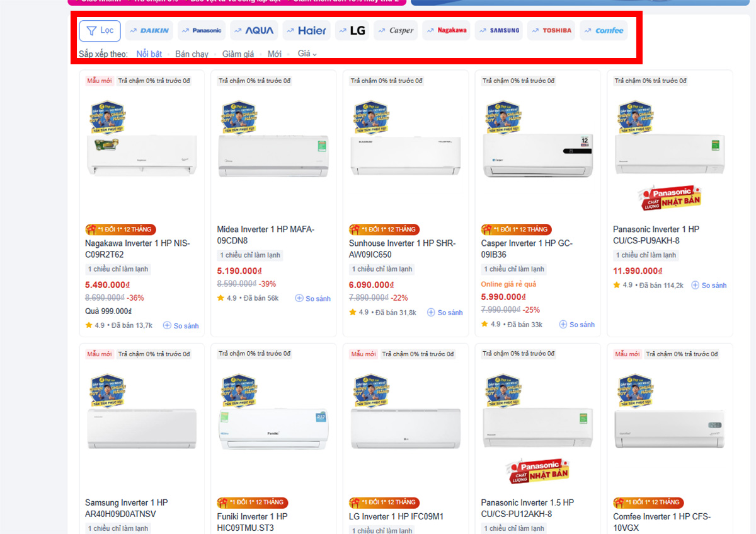Open Sunhouse Inverter SHR-AW09IC650 product image
The image size is (756, 534).
click(406, 154)
